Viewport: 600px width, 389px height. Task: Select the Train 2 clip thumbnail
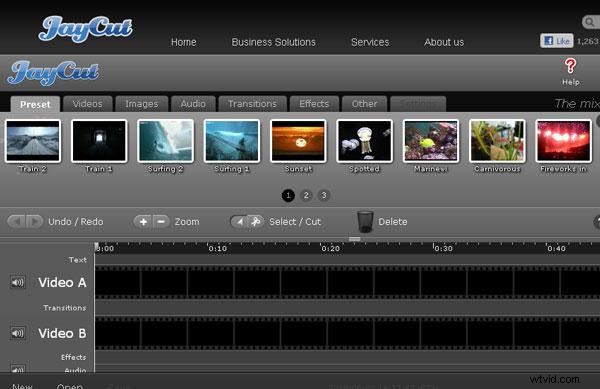33,141
